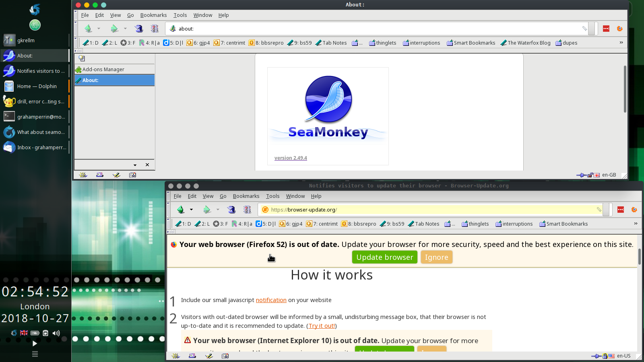Viewport: 644px width, 362px height.
Task: Open Navigator from the SeaMonkey component bar
Action: click(83, 175)
